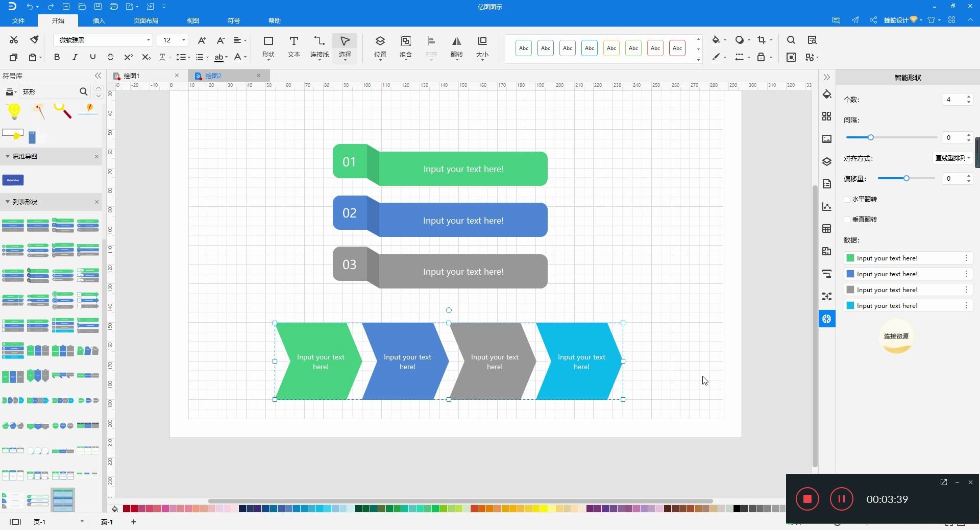Select the Main Idea mind map thumbnail
This screenshot has height=530, width=980.
click(x=13, y=180)
